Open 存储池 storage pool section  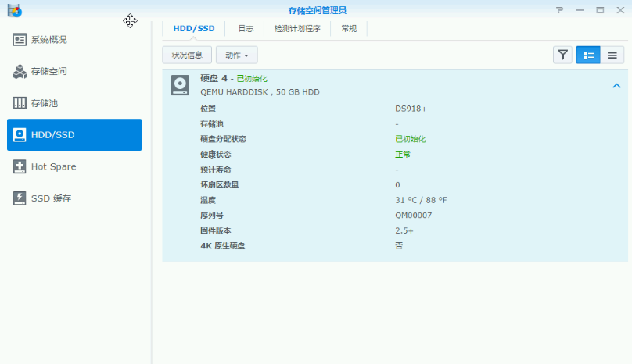tap(74, 103)
